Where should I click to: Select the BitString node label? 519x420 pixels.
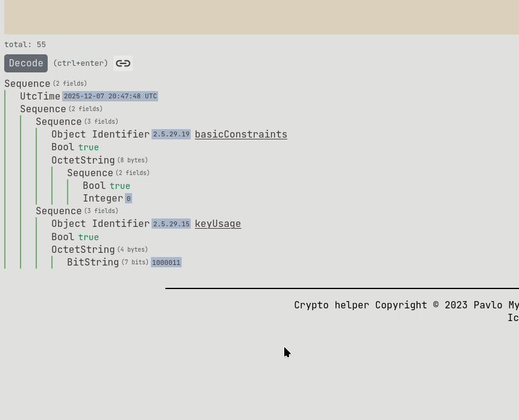click(93, 262)
